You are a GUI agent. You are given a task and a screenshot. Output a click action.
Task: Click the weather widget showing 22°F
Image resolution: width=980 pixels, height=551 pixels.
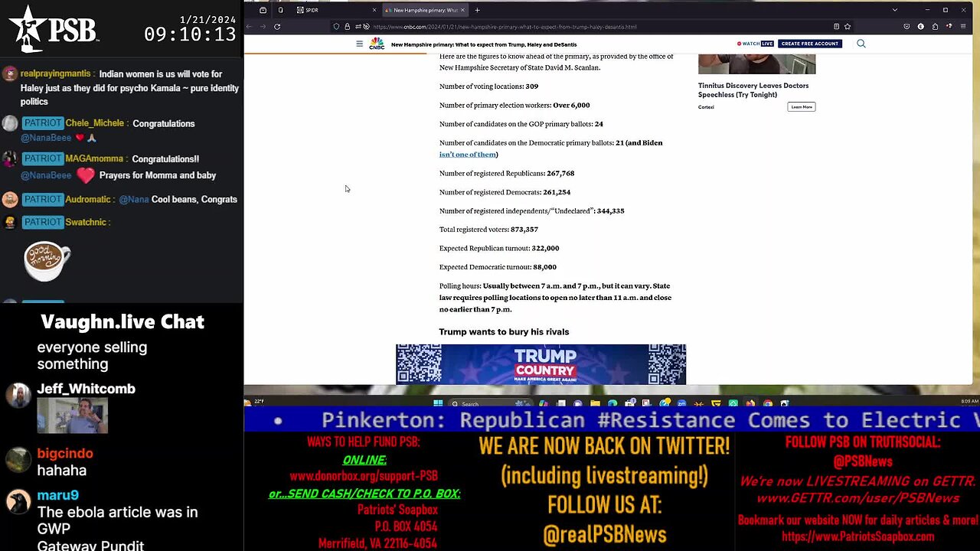[x=256, y=402]
